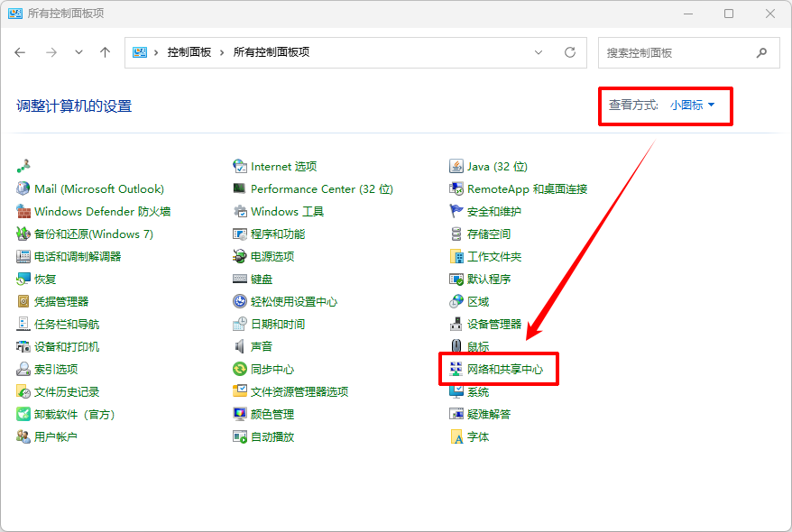Image resolution: width=792 pixels, height=532 pixels.
Task: Click the 索引选项 icon
Action: [x=23, y=369]
